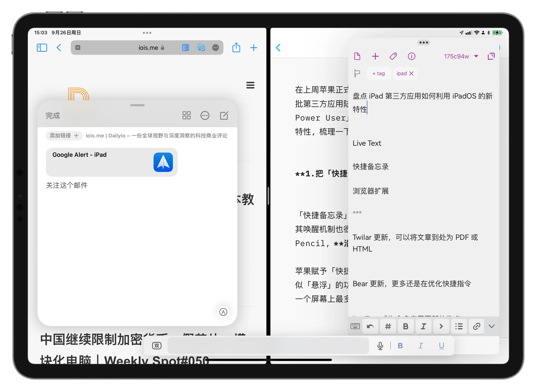Viewport: 537px width, 392px height.
Task: Add a new Safari tab
Action: tap(253, 48)
